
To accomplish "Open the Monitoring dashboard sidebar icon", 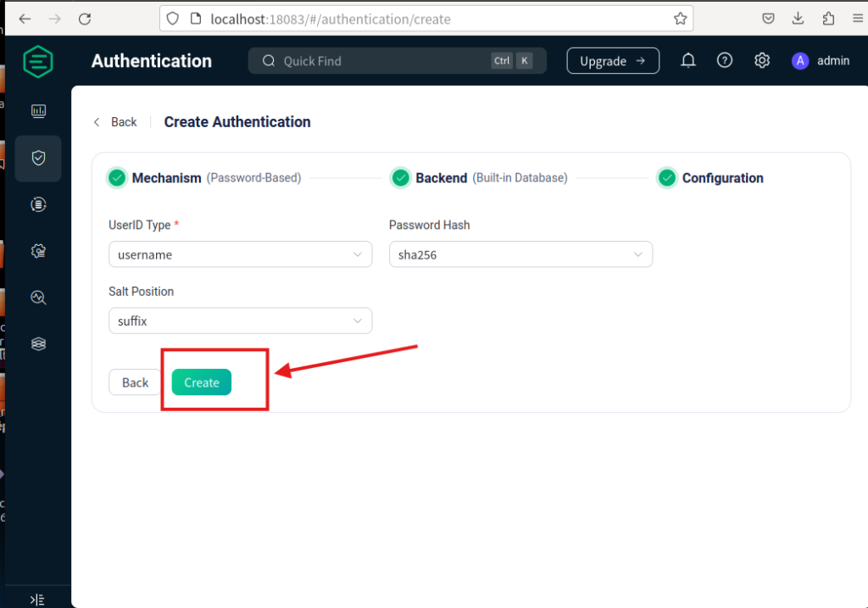I will 38,111.
